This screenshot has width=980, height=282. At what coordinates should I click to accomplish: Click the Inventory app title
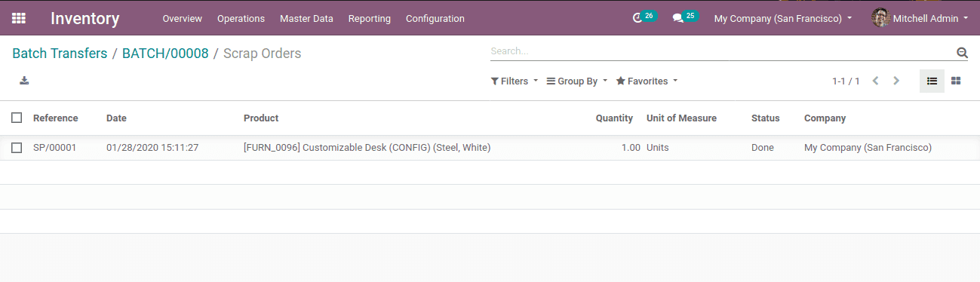(x=85, y=18)
